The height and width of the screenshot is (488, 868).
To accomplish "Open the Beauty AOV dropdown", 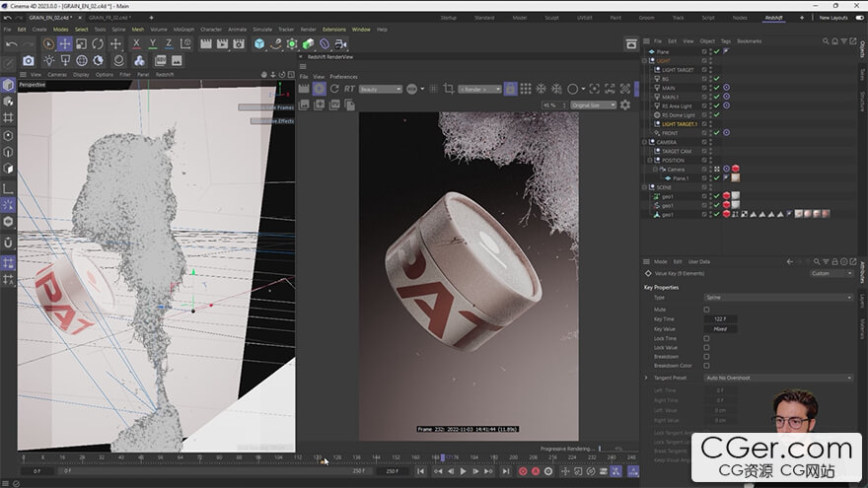I will pyautogui.click(x=381, y=89).
